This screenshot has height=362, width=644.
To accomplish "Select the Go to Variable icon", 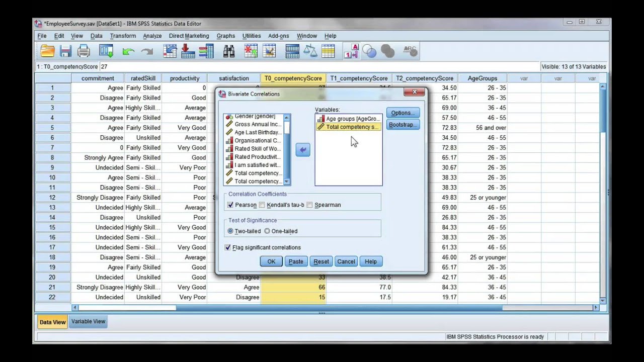I will point(188,51).
